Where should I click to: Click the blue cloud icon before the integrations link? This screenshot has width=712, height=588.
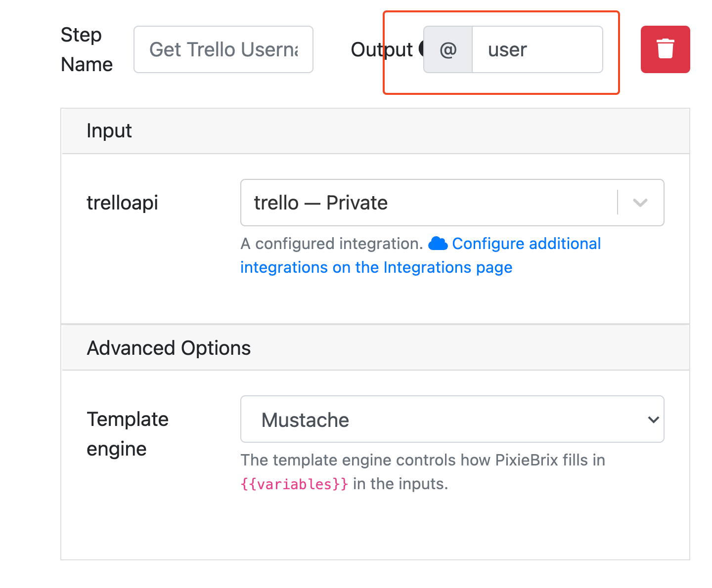[x=438, y=243]
